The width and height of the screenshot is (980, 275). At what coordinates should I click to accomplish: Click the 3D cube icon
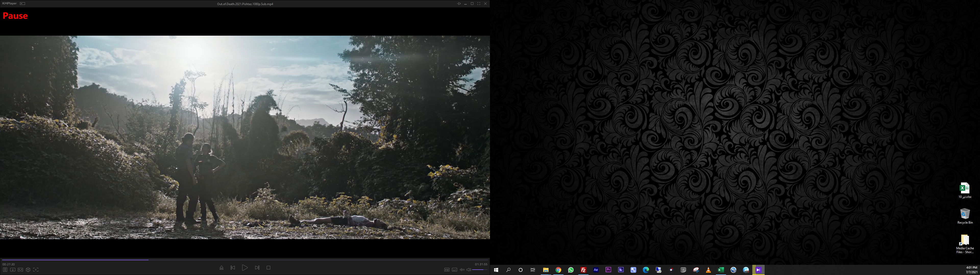coord(28,270)
